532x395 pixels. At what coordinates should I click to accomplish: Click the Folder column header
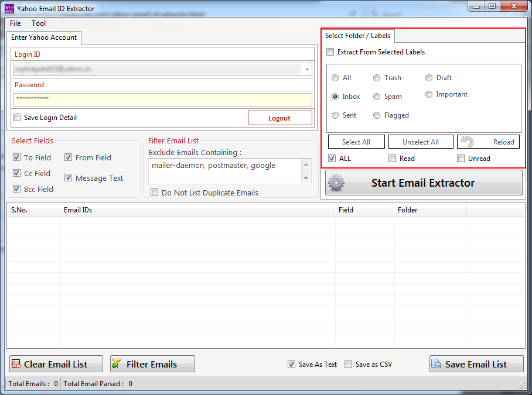430,210
